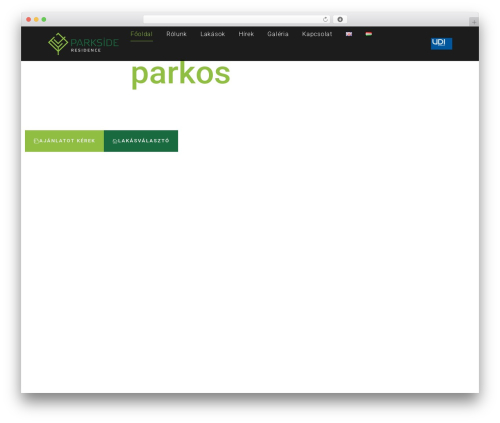500x423 pixels.
Task: Maximize the window with the green button
Action: coord(44,19)
